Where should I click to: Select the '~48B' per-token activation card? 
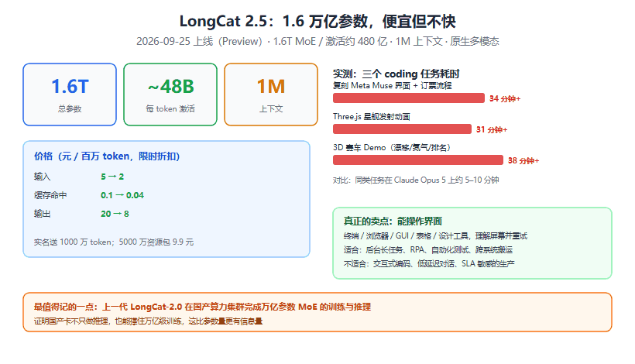pos(170,94)
